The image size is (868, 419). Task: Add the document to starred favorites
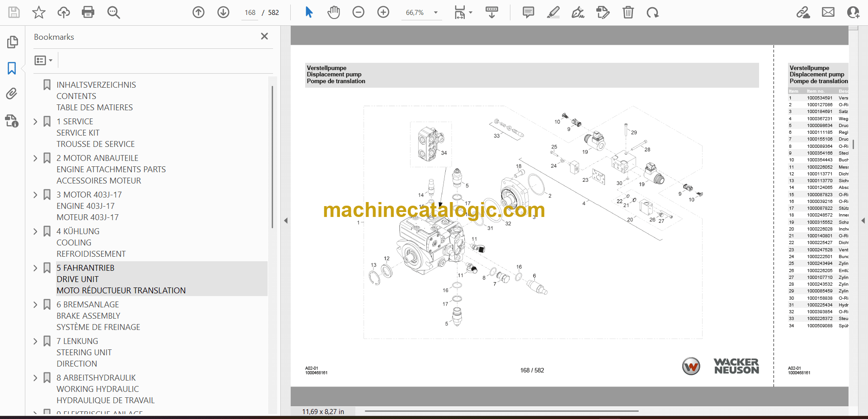click(x=39, y=12)
